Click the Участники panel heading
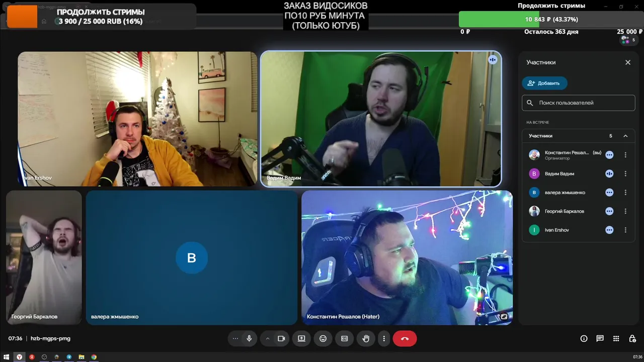 pos(541,62)
